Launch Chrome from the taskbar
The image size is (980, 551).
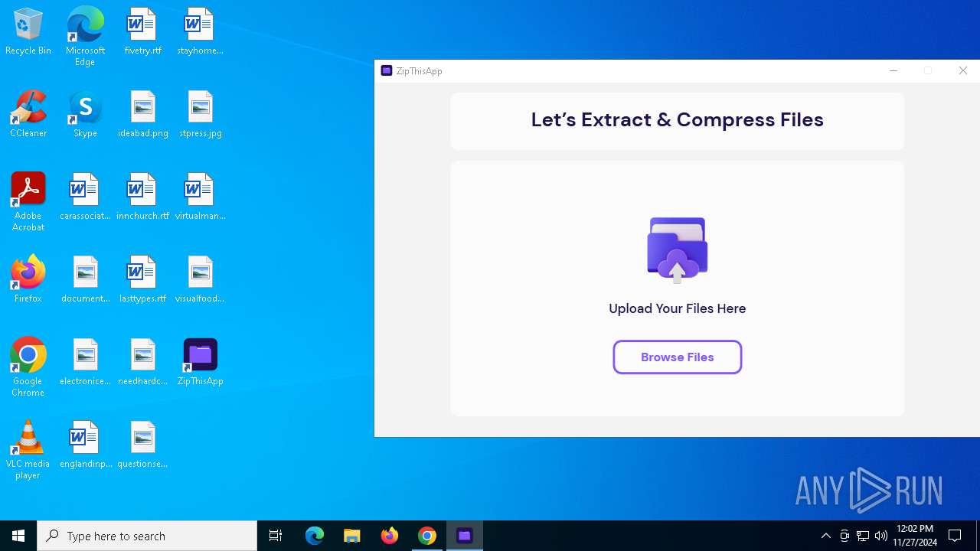click(427, 536)
